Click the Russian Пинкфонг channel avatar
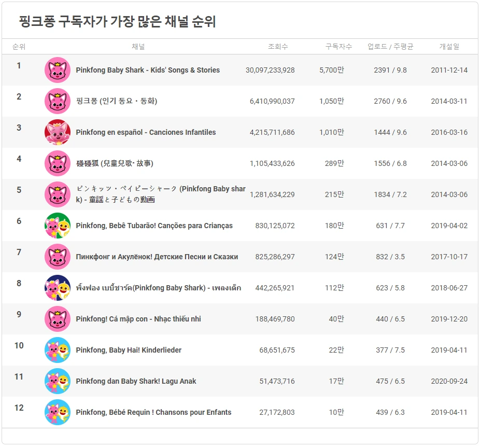480x448 pixels. (58, 257)
